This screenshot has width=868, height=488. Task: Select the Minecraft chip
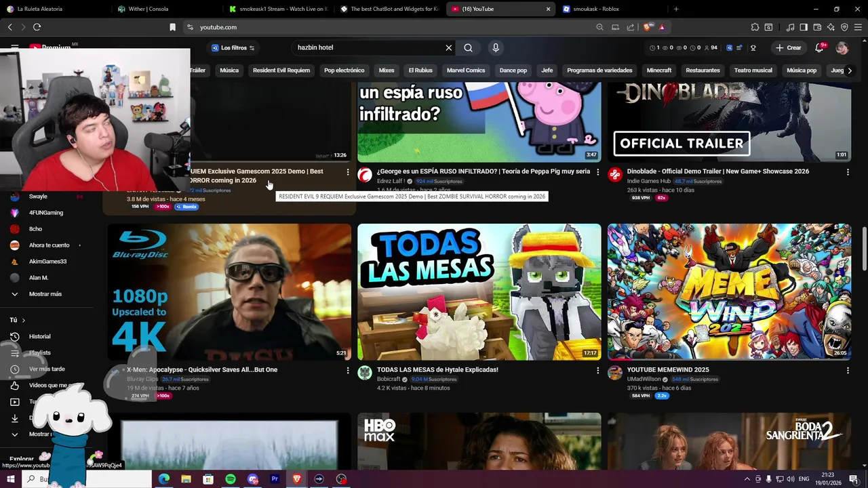659,70
